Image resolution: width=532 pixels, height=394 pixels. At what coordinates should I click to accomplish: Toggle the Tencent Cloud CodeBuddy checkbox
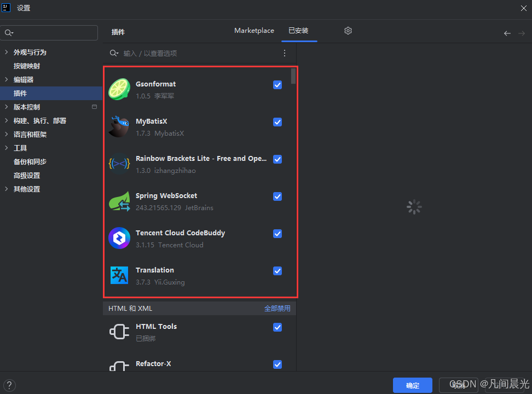coord(277,234)
